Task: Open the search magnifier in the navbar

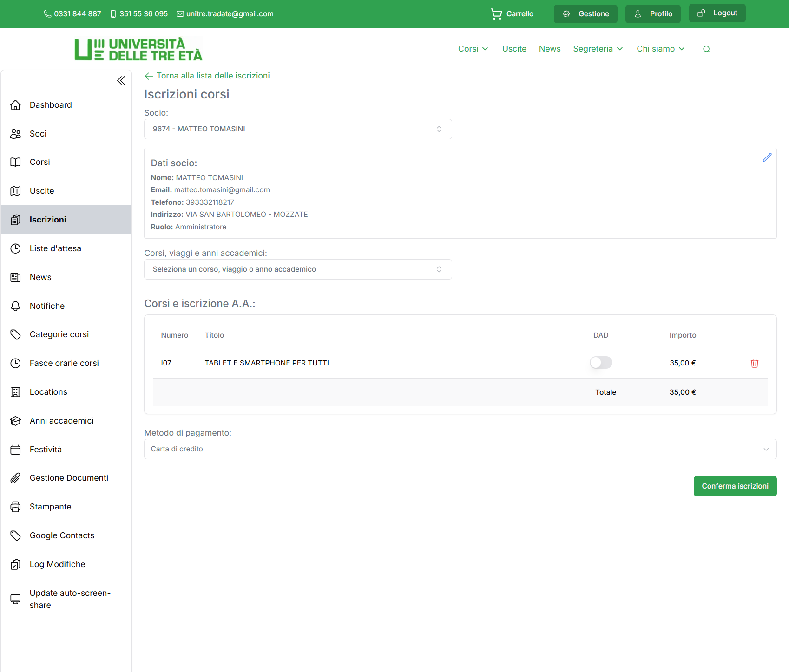Action: (706, 49)
